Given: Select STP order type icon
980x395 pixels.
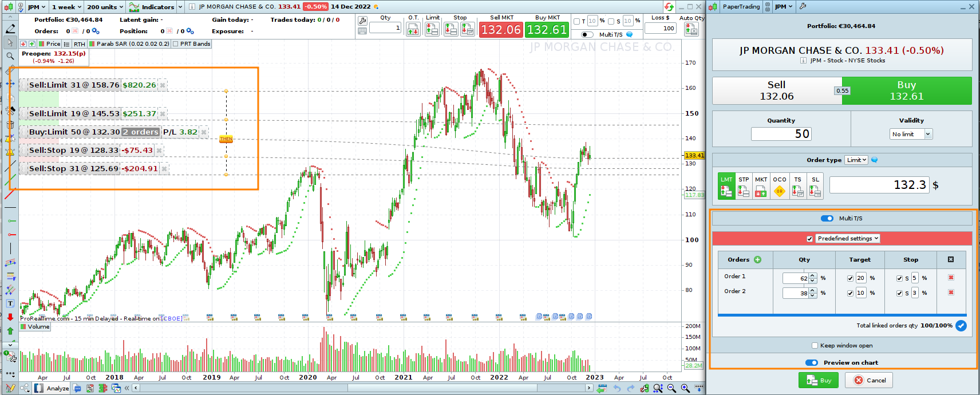Looking at the screenshot, I should pyautogui.click(x=744, y=186).
